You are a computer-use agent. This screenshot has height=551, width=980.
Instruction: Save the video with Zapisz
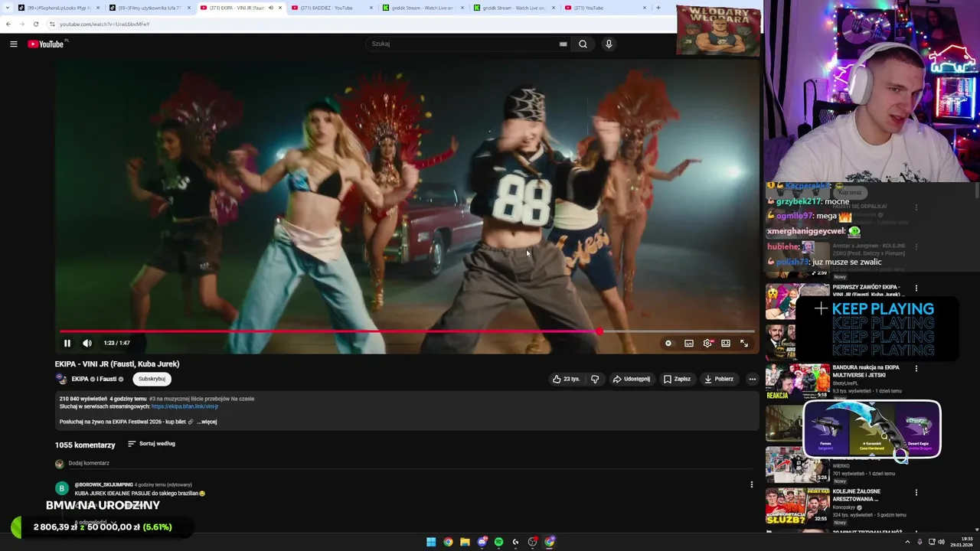click(x=677, y=379)
